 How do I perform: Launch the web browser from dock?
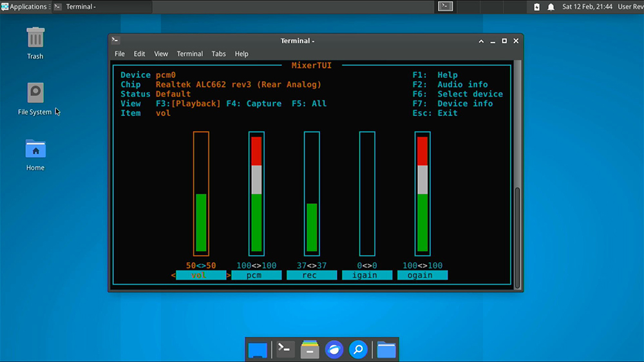[x=334, y=350]
